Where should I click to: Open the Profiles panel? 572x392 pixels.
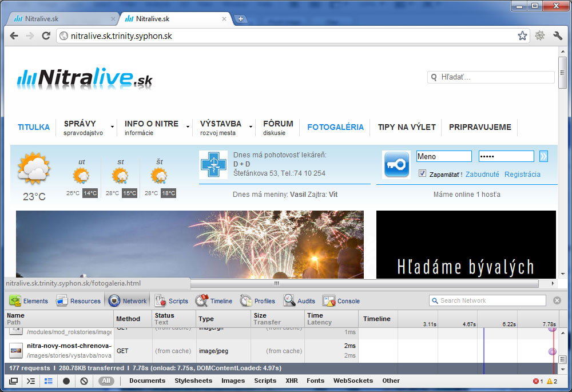pyautogui.click(x=258, y=301)
